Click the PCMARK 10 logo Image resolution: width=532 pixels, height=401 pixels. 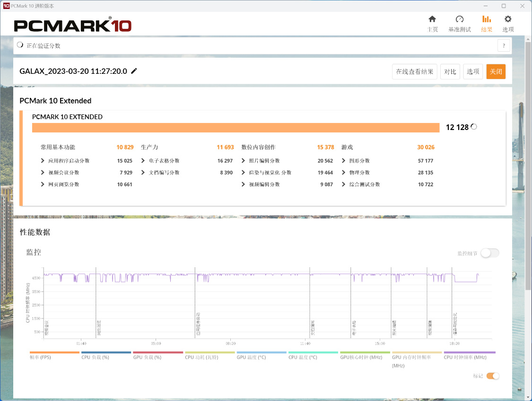[x=73, y=26]
